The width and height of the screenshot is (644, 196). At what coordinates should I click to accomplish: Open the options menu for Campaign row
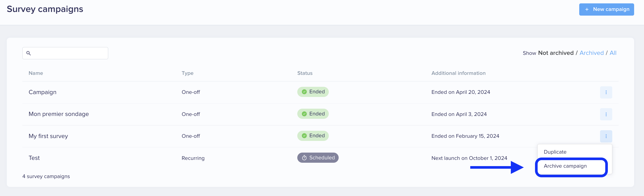(x=606, y=92)
